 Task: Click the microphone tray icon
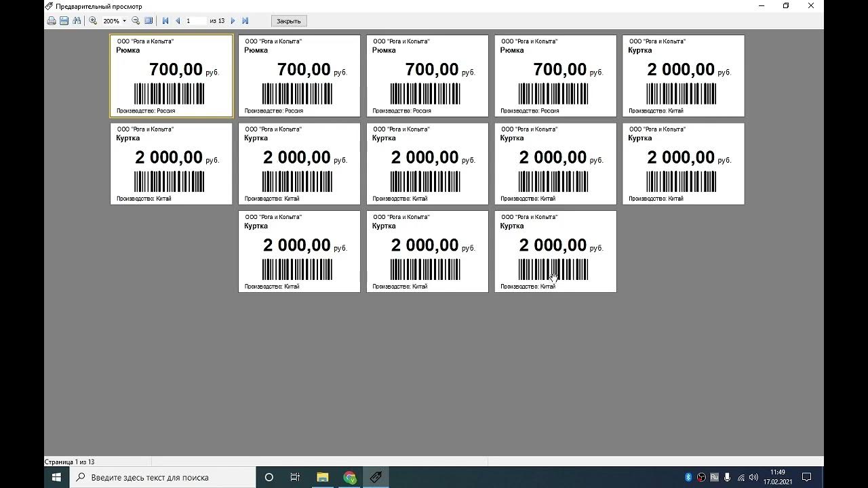click(727, 477)
